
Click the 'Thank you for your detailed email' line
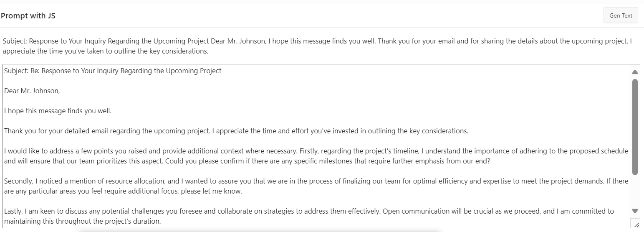(104, 131)
